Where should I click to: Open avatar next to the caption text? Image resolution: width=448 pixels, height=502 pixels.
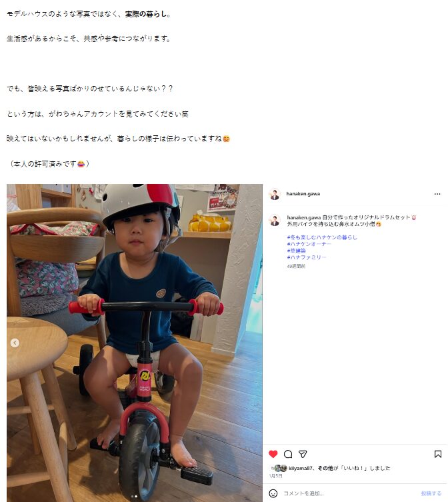tap(275, 221)
